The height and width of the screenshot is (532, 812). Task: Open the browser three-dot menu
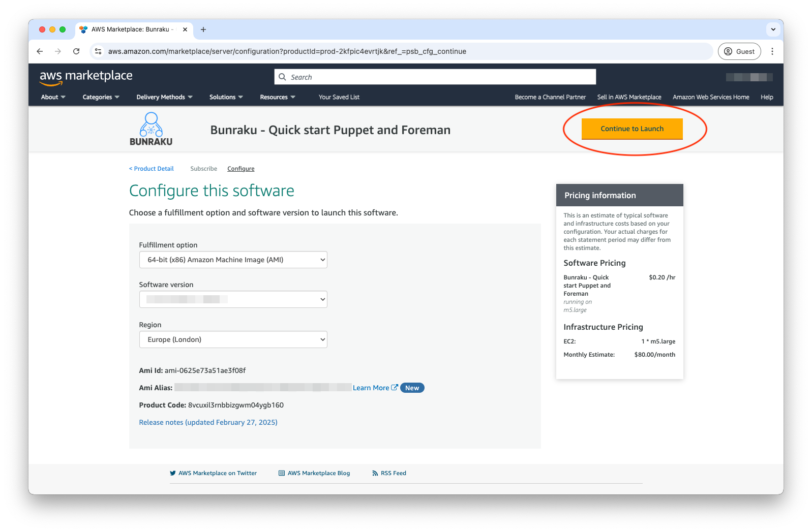[772, 51]
